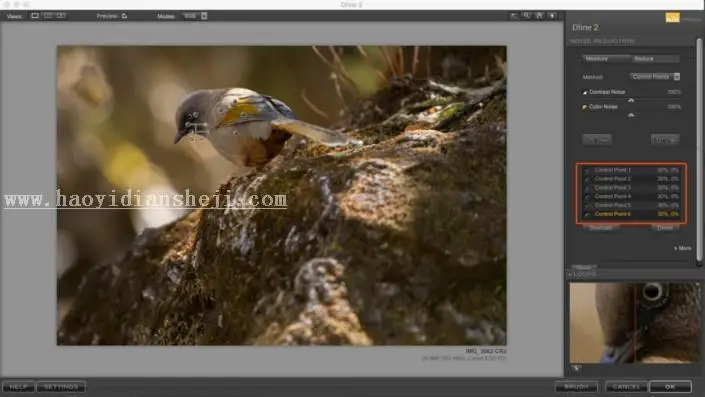Click the yellow Nik logo icon

[x=673, y=18]
